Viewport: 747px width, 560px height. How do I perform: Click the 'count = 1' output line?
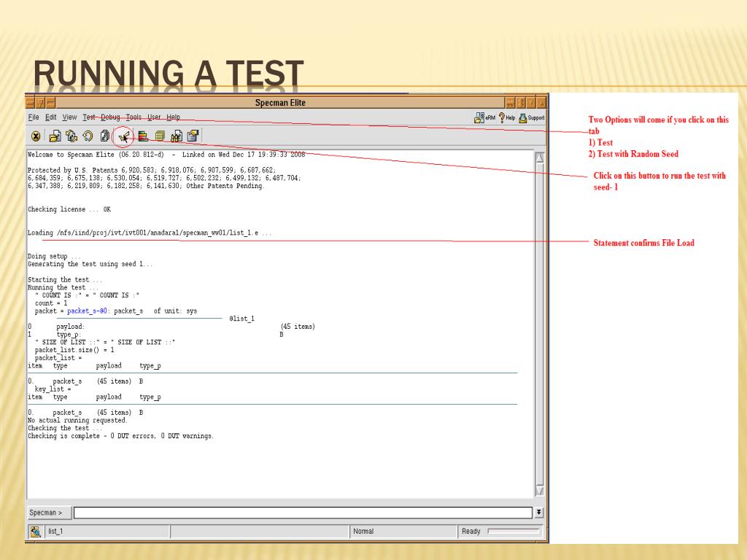coord(51,303)
